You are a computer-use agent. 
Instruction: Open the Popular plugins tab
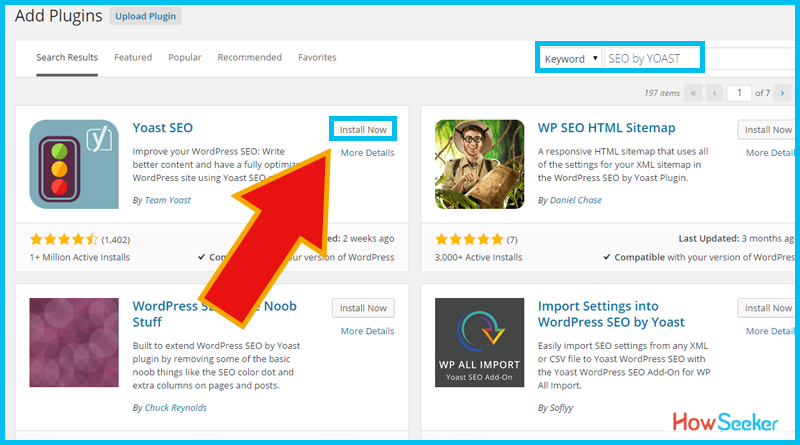point(185,57)
